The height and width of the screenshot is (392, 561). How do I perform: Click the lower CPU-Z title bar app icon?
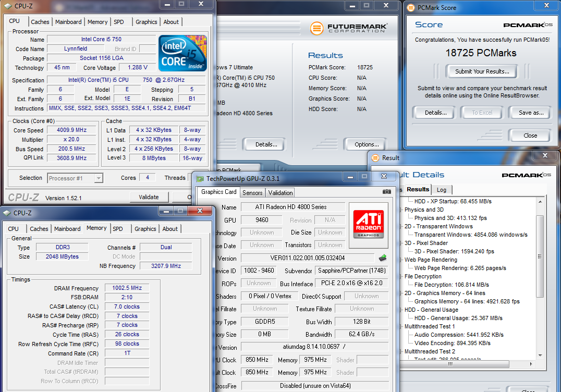pyautogui.click(x=7, y=213)
